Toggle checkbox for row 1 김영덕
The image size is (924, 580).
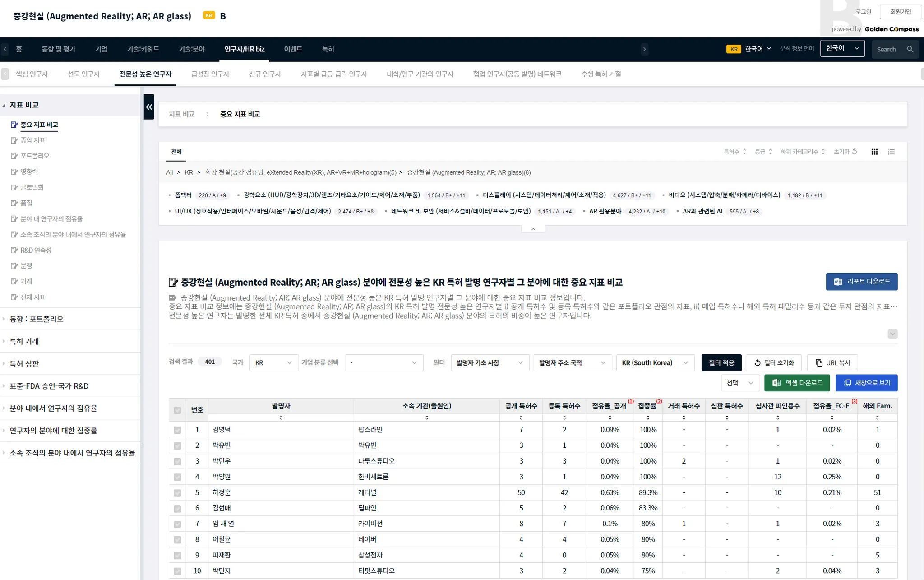pos(177,430)
